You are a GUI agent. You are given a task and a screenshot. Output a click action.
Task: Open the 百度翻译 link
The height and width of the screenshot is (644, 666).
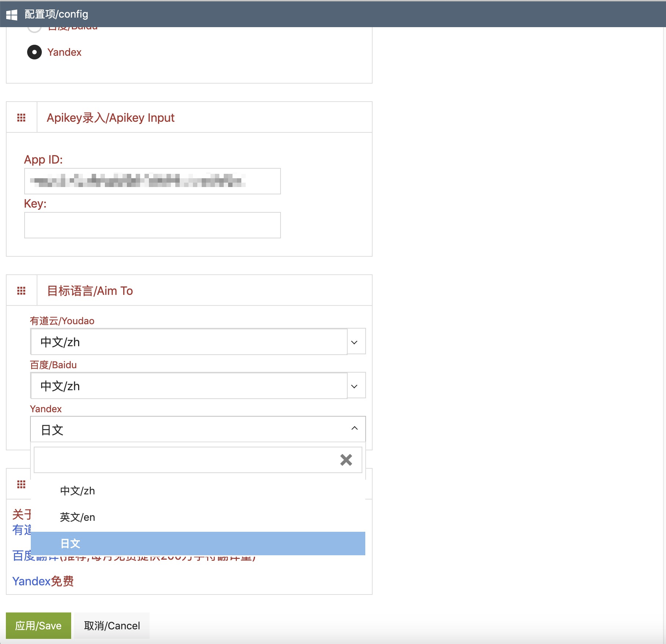[x=36, y=557]
